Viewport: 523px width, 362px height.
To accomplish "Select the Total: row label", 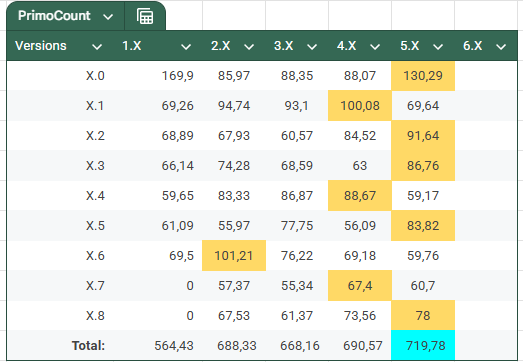I will coord(88,346).
